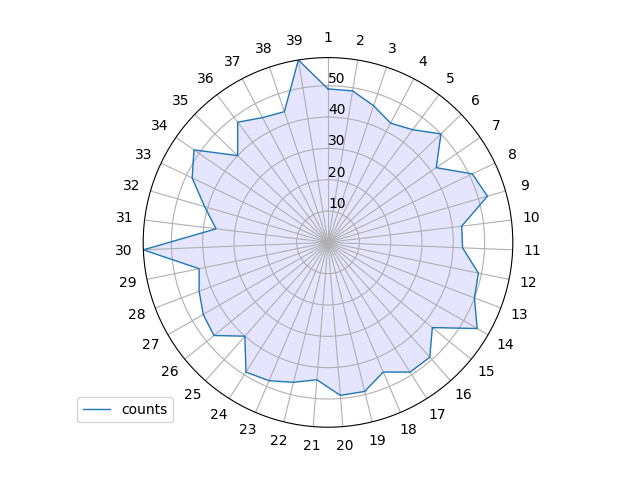The height and width of the screenshot is (480, 640).
Task: Choose the outer category label 30
Action: point(123,250)
